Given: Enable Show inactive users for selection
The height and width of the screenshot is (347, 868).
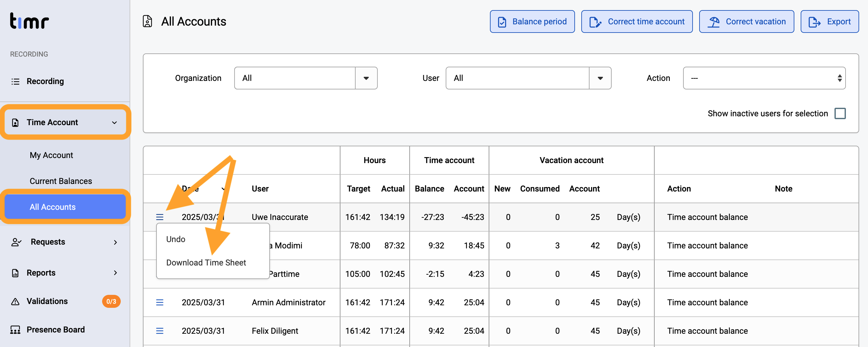Looking at the screenshot, I should [x=840, y=113].
